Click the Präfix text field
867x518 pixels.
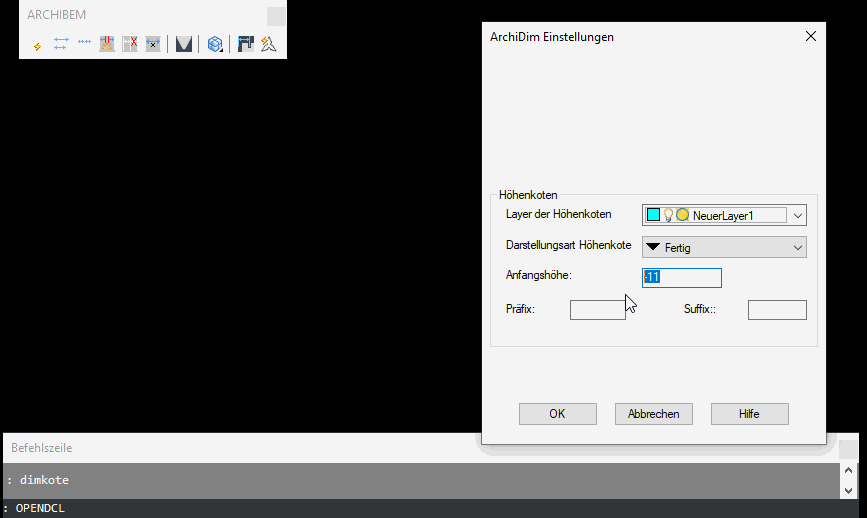pyautogui.click(x=597, y=310)
